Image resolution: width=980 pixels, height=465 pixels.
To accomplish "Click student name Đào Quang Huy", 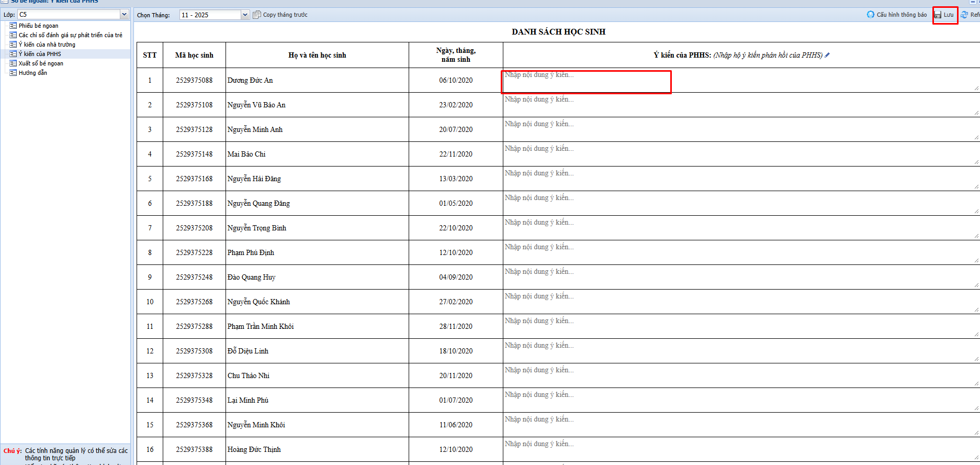I will pos(252,277).
